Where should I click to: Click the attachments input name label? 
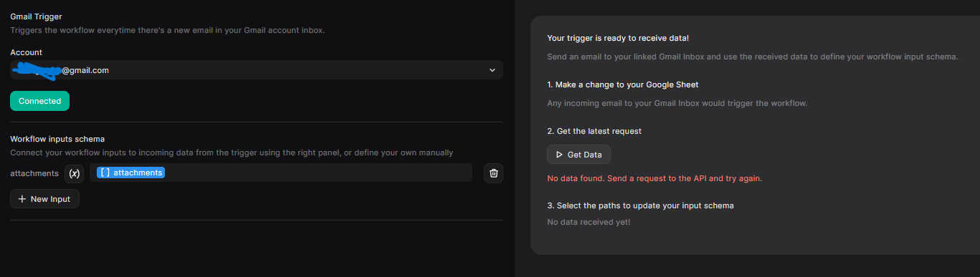point(34,173)
